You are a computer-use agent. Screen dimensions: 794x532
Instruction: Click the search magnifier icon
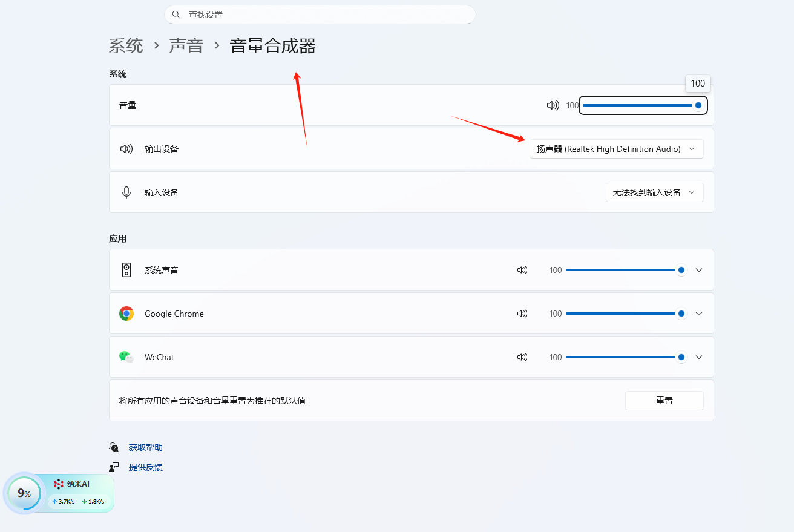[x=176, y=15]
